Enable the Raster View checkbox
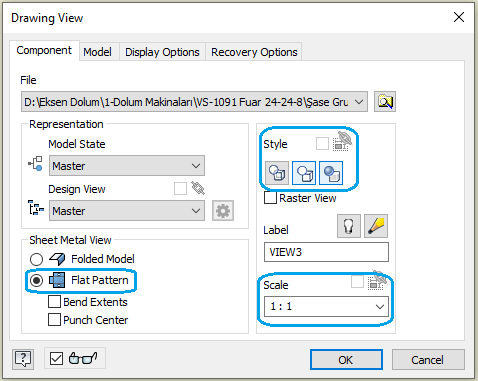Screen dimensions: 478x381 [x=270, y=198]
